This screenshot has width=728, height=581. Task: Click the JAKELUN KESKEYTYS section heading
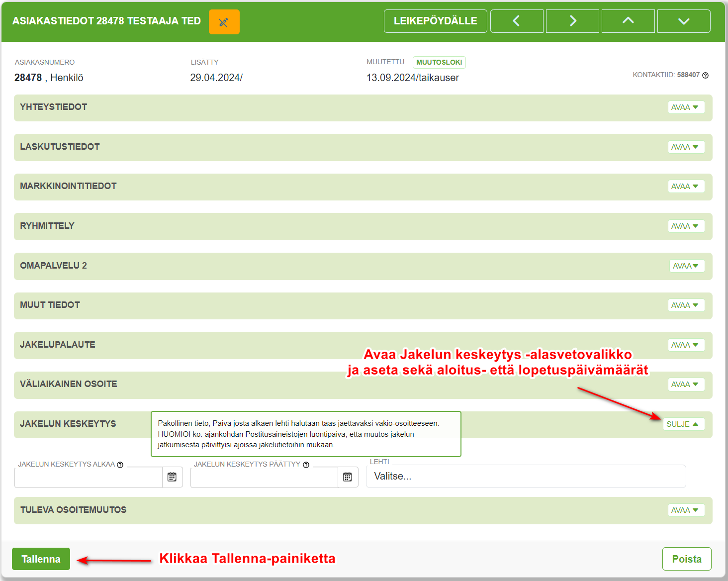68,424
